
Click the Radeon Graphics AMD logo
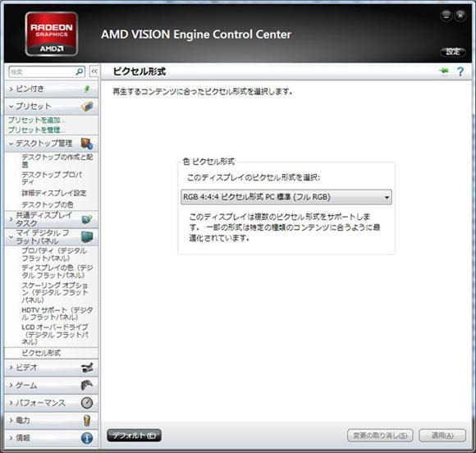(x=52, y=34)
